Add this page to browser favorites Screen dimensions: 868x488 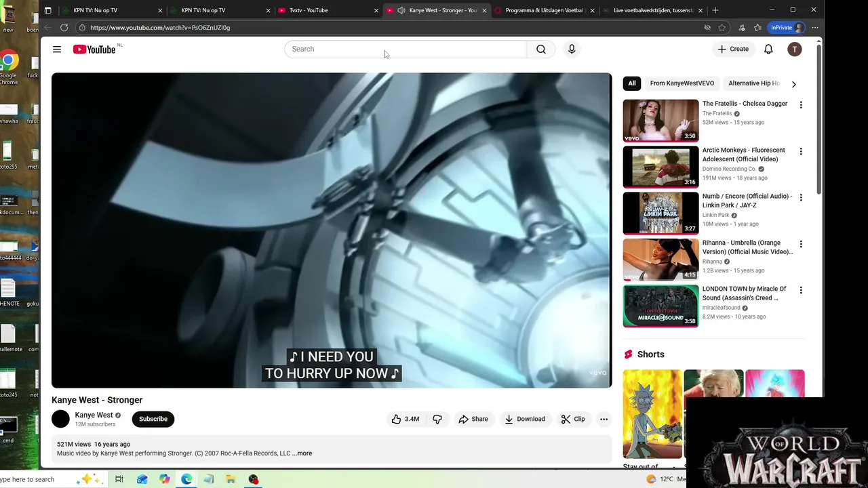(x=723, y=28)
